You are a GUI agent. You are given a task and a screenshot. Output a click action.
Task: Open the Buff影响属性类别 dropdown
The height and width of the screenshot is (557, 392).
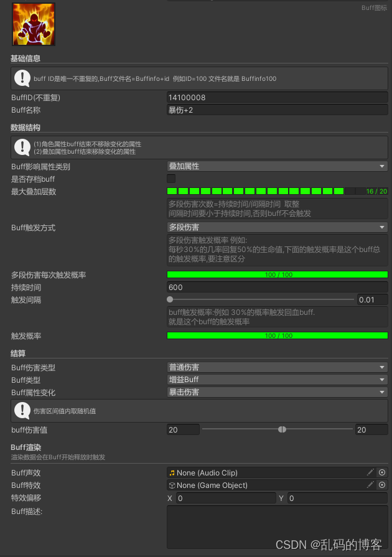click(278, 166)
